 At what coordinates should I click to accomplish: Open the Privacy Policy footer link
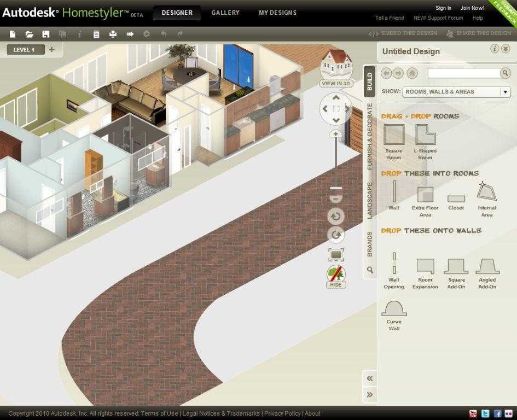coord(282,413)
